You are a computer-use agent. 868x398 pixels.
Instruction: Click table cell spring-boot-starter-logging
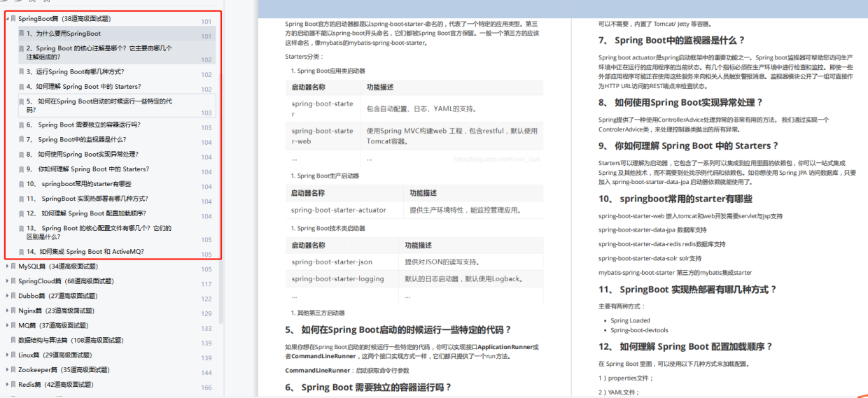pos(338,278)
